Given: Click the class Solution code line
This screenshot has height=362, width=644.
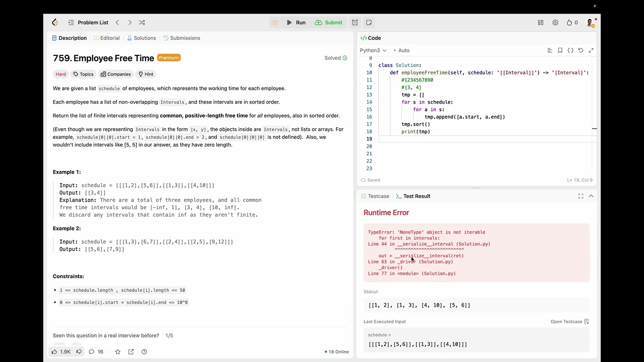Looking at the screenshot, I should (399, 65).
